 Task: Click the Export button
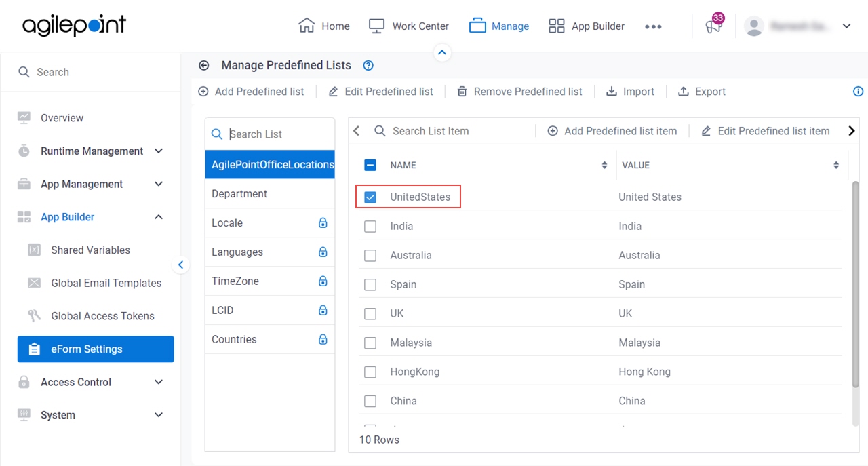point(702,92)
